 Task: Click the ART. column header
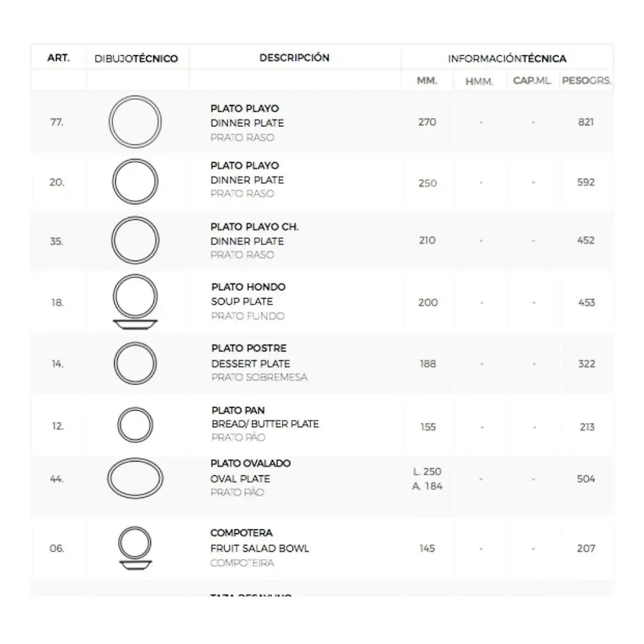click(x=58, y=58)
